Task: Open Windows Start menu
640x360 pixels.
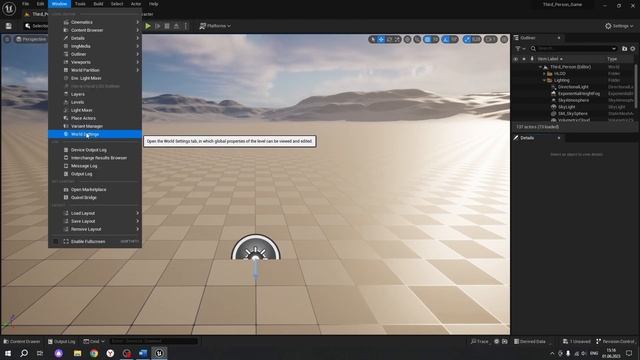Action: coord(8,353)
